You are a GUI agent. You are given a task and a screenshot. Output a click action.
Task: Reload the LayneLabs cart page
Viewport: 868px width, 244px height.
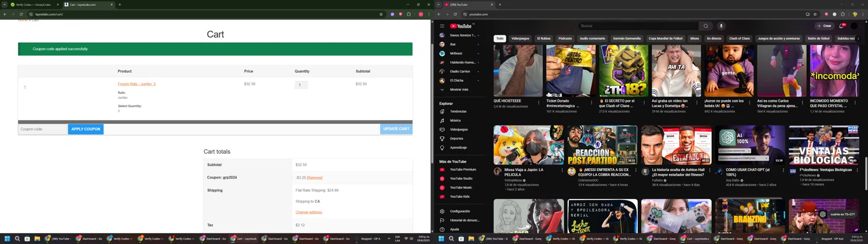[21, 14]
